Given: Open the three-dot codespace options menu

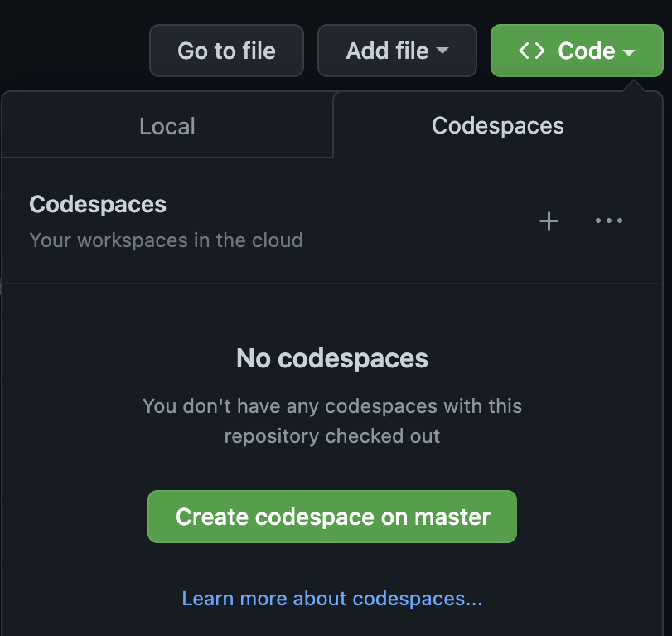Looking at the screenshot, I should (608, 221).
